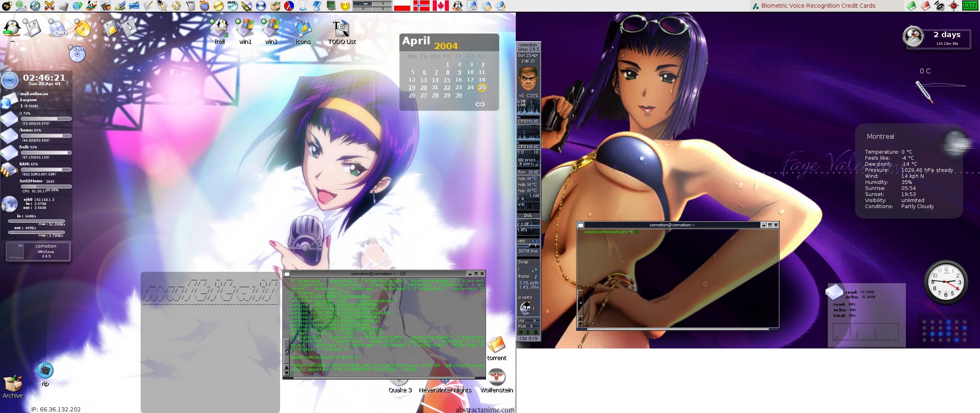Open the blue globe with green arrow icon
This screenshot has width=980, height=413.
[77, 6]
